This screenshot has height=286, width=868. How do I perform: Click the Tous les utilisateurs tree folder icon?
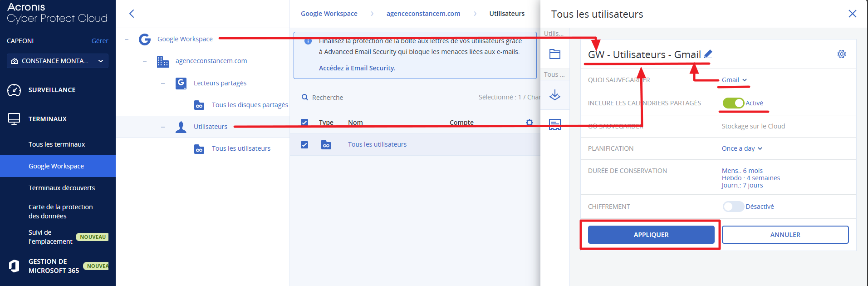pyautogui.click(x=199, y=149)
